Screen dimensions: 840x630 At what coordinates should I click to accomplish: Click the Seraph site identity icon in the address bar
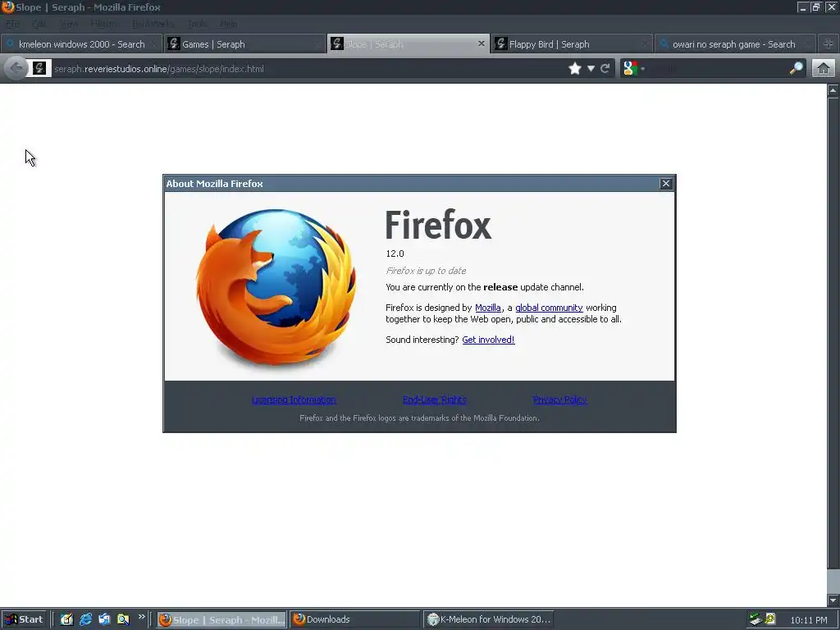(x=39, y=69)
